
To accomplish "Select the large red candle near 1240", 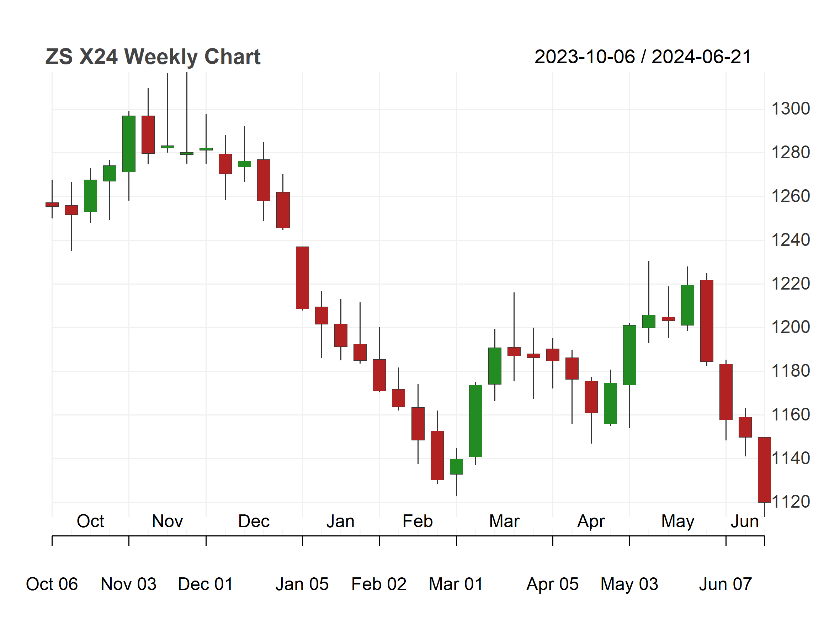I will [x=302, y=278].
